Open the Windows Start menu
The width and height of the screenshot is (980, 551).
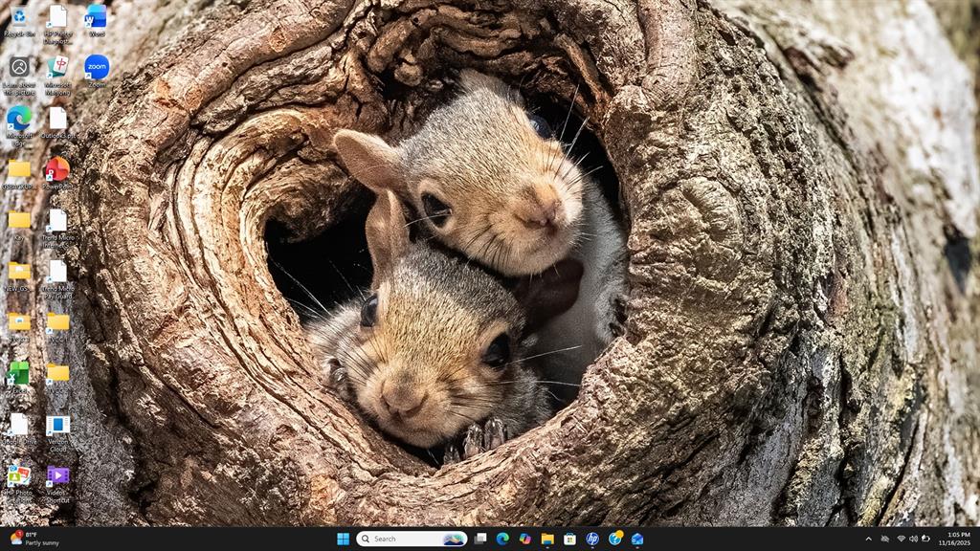pos(343,539)
